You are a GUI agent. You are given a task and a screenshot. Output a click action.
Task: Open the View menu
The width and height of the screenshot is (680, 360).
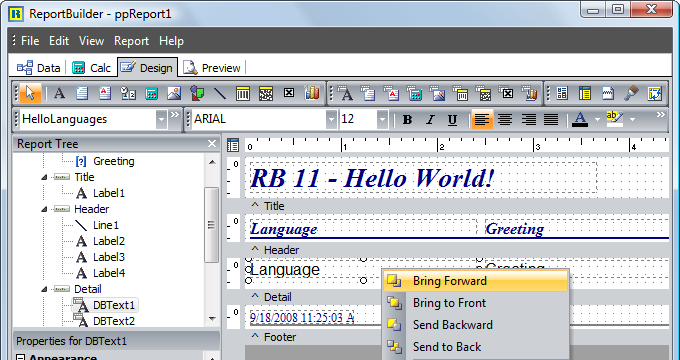click(92, 41)
